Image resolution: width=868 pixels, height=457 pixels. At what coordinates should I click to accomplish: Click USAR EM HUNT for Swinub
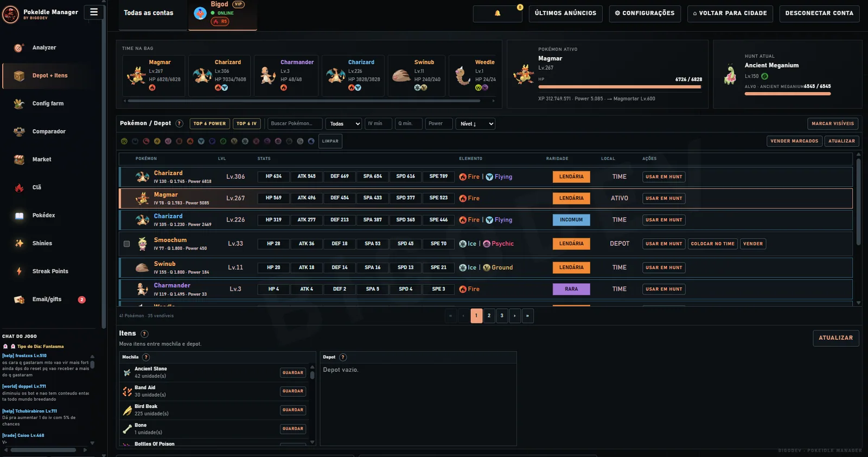point(664,268)
